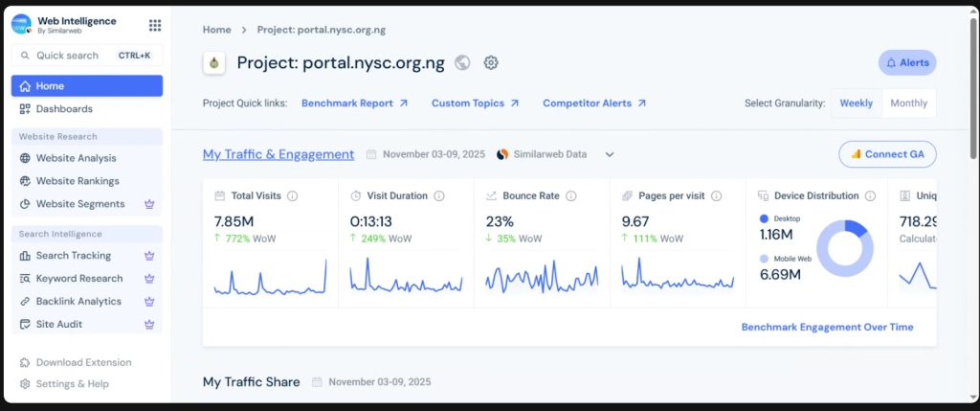
Task: Expand the Similarweb Data source dropdown
Action: coord(610,154)
